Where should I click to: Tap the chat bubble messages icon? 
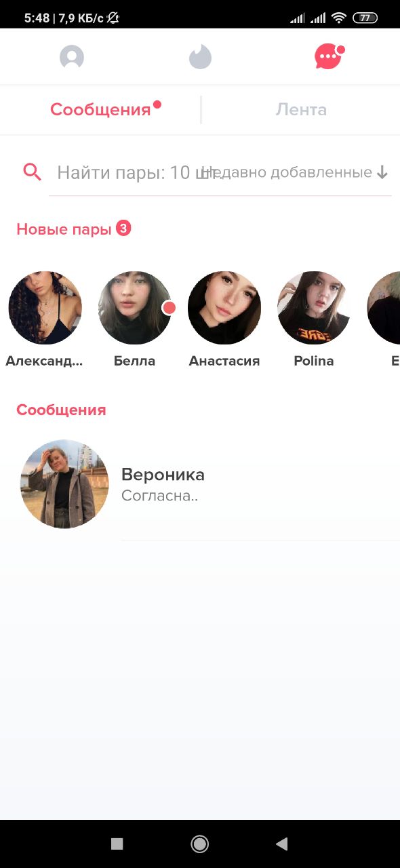(329, 57)
